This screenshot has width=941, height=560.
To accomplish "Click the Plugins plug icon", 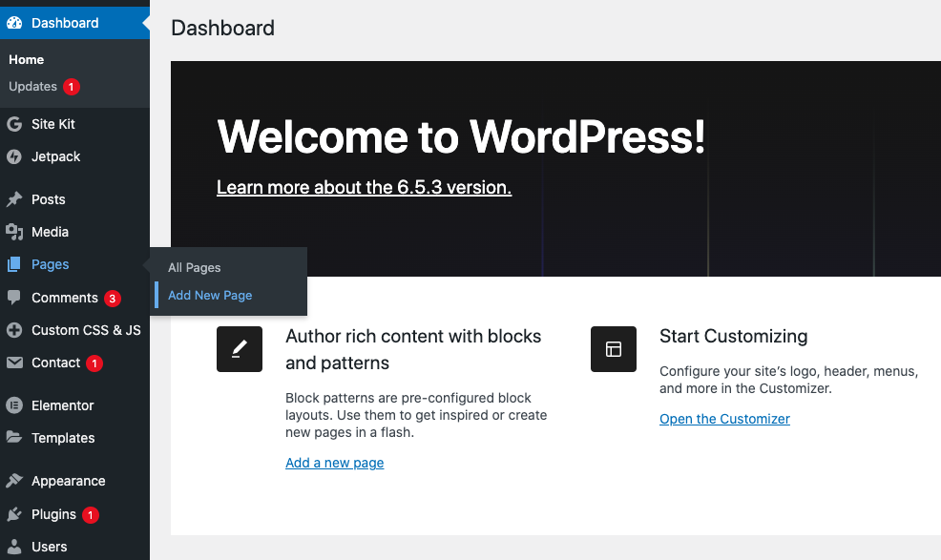I will [14, 514].
